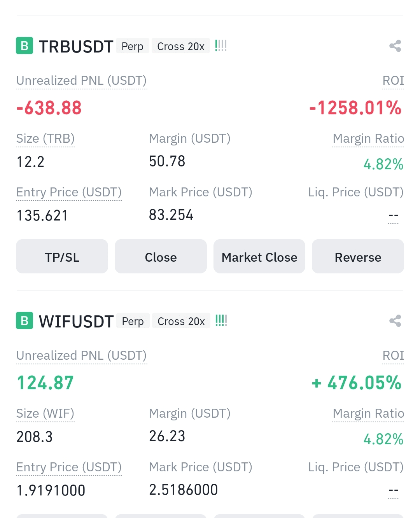Viewport: 420px width, 518px height.
Task: Market Close the TRBUSDT position
Action: (x=259, y=257)
